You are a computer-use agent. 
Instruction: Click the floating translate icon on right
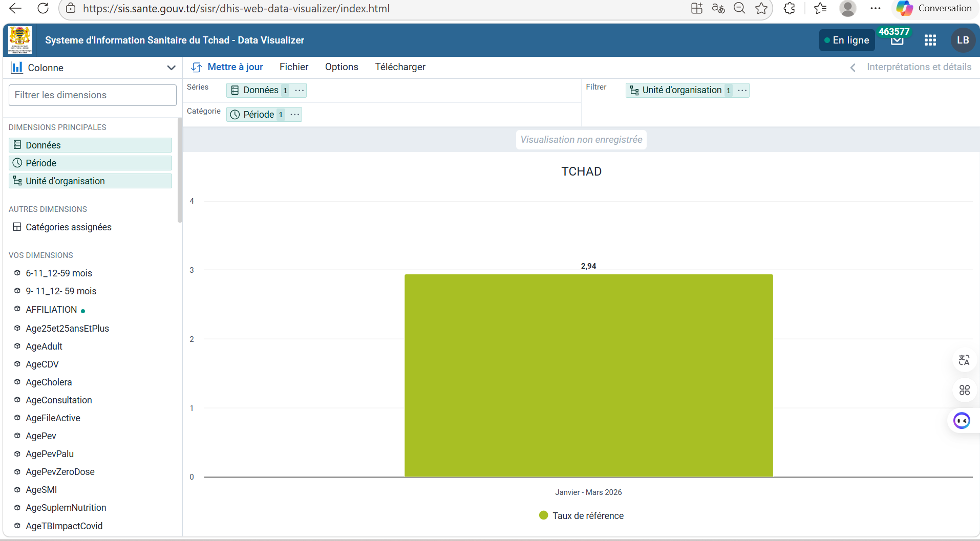coord(964,360)
